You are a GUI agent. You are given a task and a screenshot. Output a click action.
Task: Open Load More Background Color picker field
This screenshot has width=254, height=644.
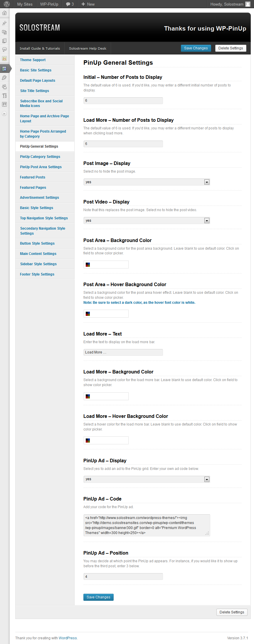[106, 396]
